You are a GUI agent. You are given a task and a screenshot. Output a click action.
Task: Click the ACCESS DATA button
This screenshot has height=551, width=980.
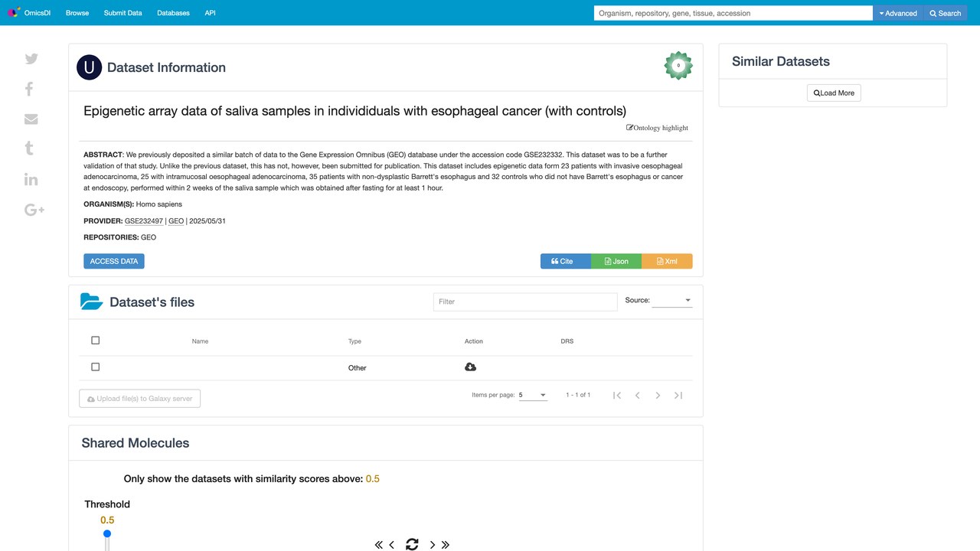[x=114, y=261]
